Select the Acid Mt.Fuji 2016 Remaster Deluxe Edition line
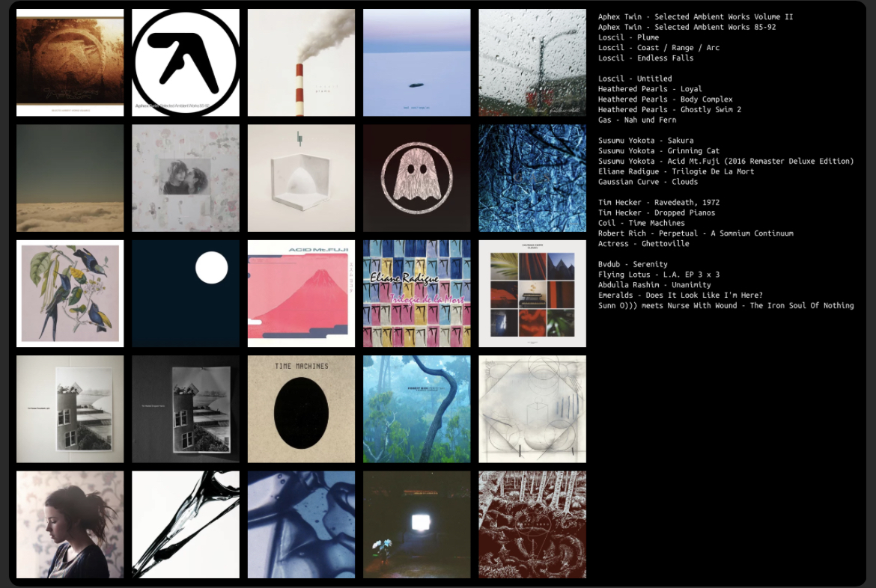 (x=726, y=162)
